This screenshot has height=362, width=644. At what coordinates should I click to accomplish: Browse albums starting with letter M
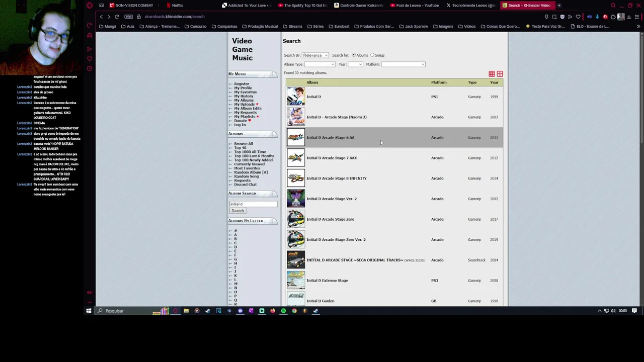(x=235, y=284)
